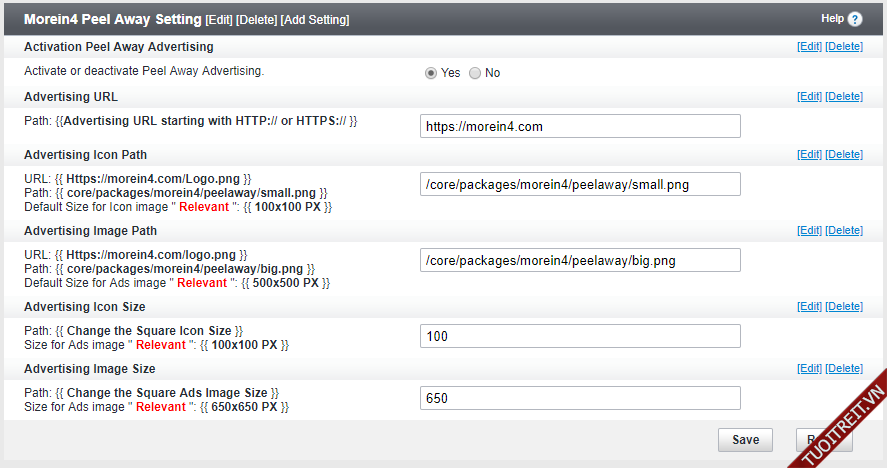
Task: Select the No radio button
Action: click(x=475, y=73)
